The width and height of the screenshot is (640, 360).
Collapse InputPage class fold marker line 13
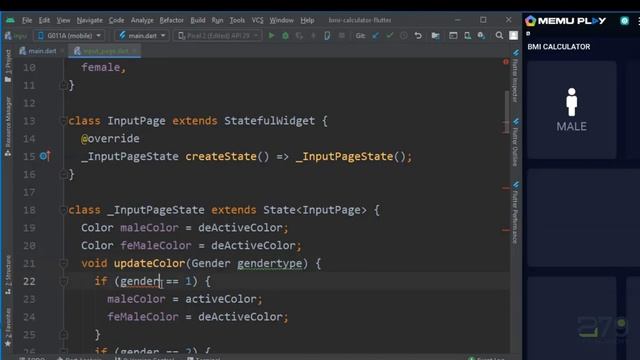tap(63, 121)
